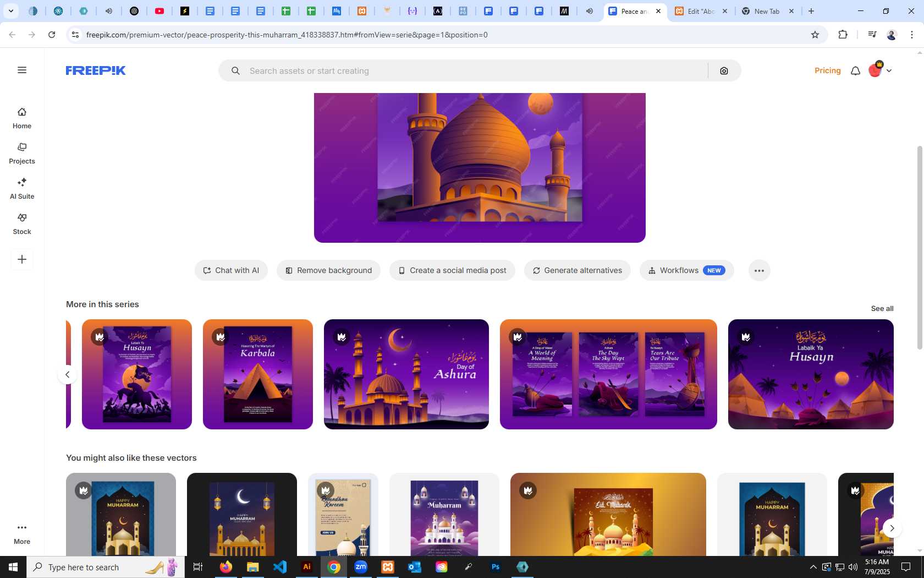This screenshot has width=924, height=578.
Task: Open the three-dots more actions button
Action: point(759,270)
